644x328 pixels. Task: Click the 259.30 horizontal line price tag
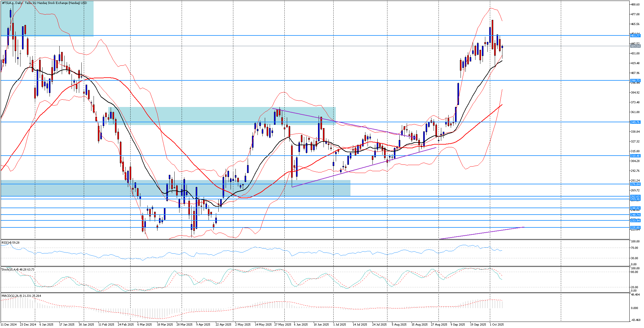(635, 199)
